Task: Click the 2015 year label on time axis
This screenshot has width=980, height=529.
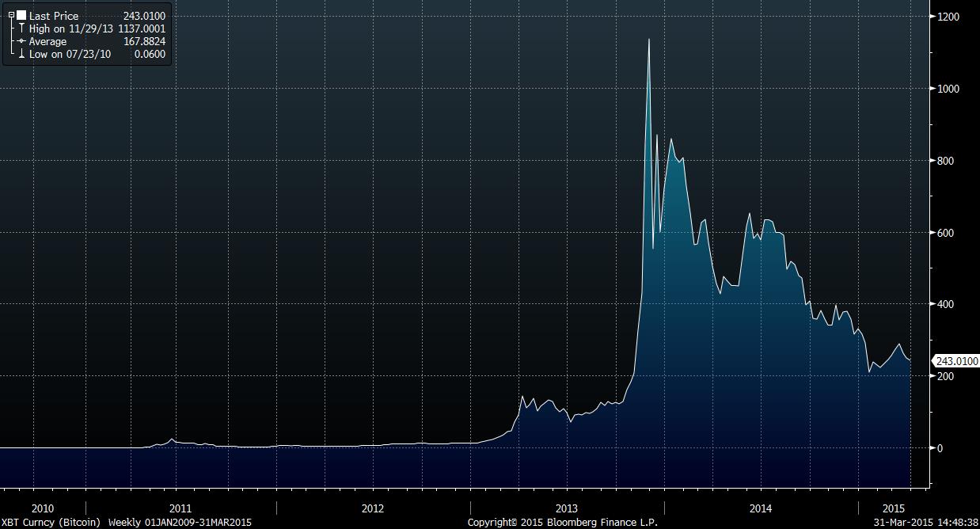Action: coord(893,508)
